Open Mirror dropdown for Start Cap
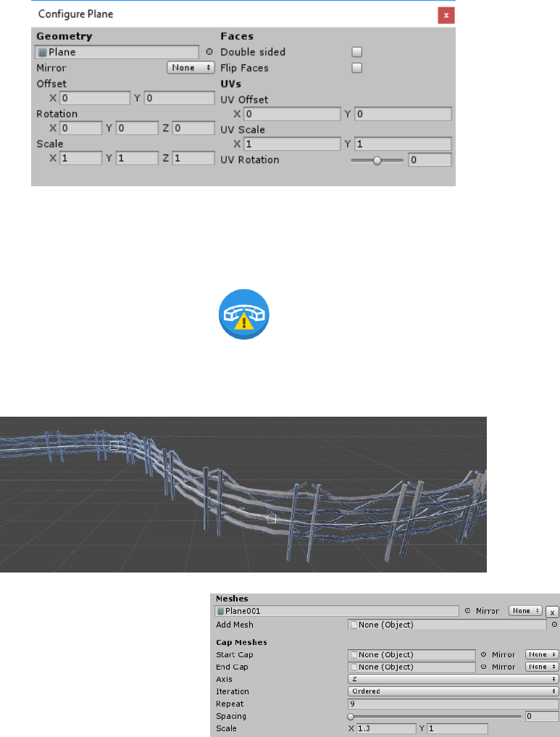This screenshot has width=560, height=737. [542, 654]
